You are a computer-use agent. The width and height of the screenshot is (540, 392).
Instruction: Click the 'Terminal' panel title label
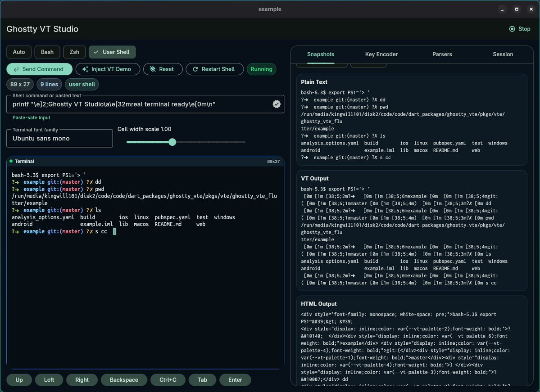click(x=24, y=161)
